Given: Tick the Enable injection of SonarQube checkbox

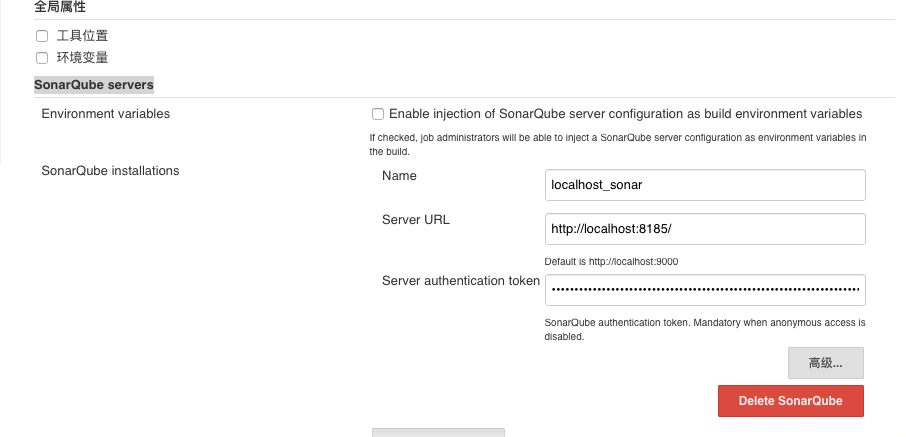Looking at the screenshot, I should [x=378, y=114].
